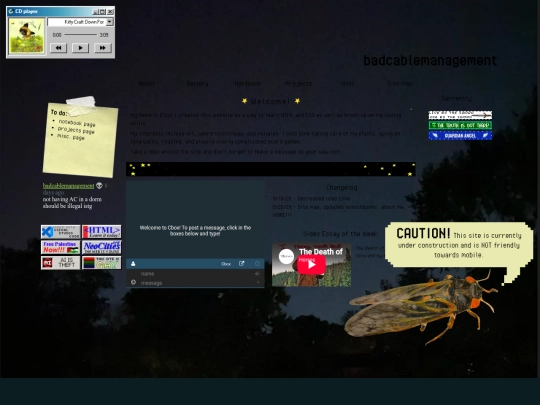Screen dimensions: 540x405
Task: Click the Cbox refresh circle icon
Action: [x=257, y=264]
